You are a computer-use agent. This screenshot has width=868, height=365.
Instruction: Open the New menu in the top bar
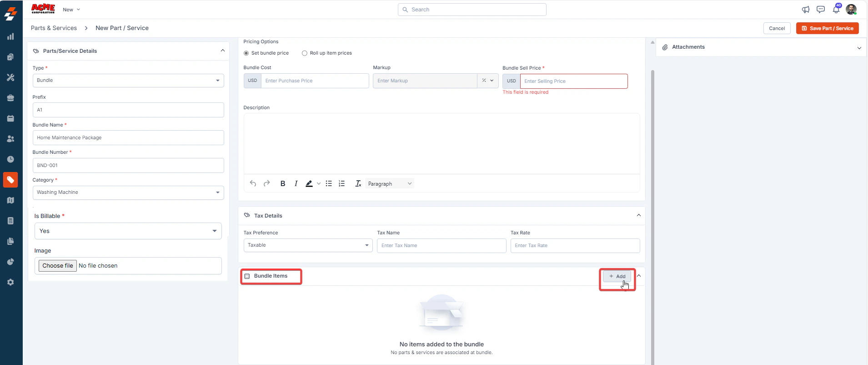pos(71,10)
